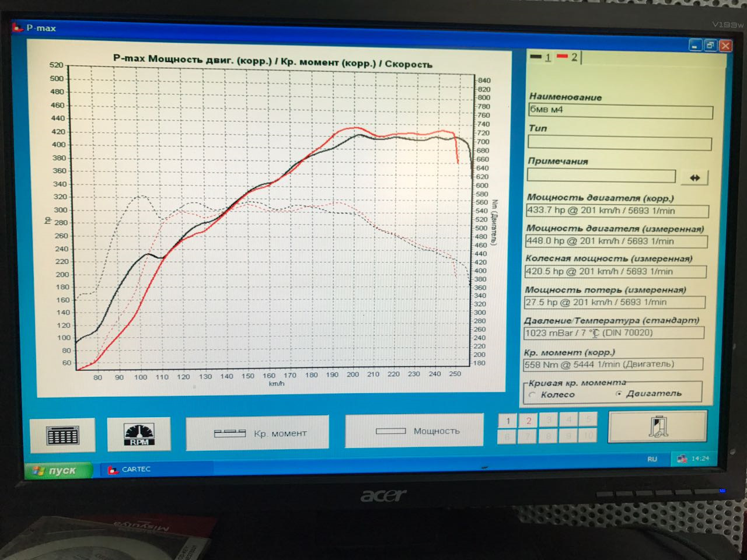
Task: Click the 1023 mBar pressure temperature field
Action: point(614,332)
